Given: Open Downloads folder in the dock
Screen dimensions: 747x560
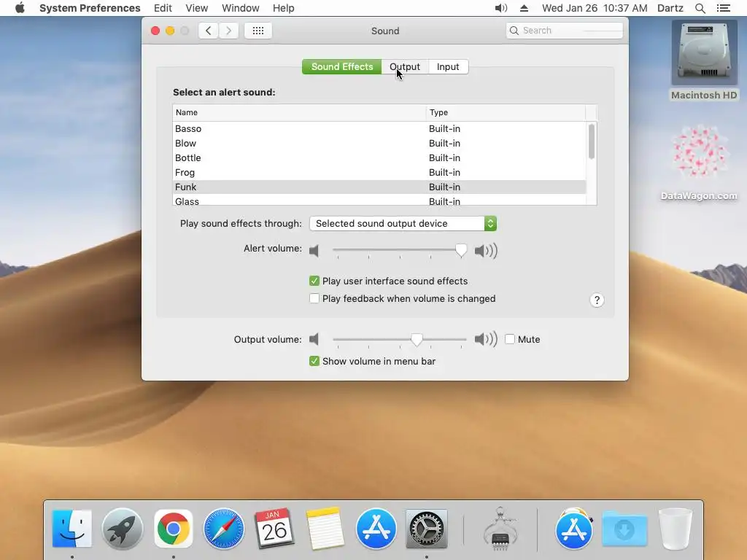Looking at the screenshot, I should click(x=624, y=529).
